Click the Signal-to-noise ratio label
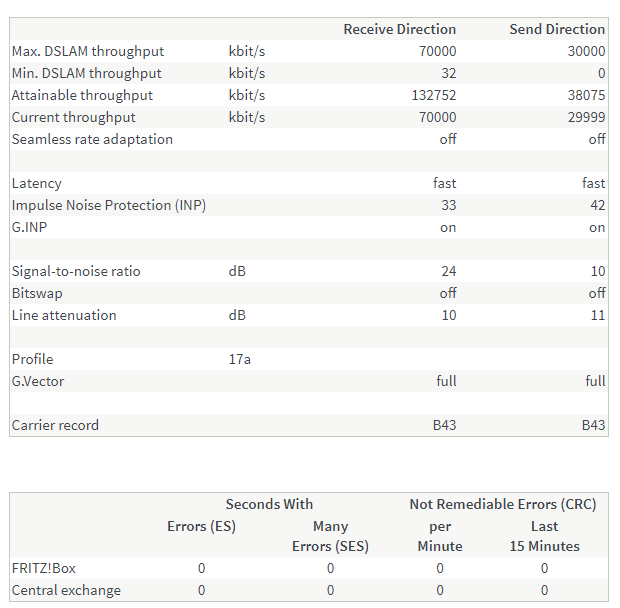The width and height of the screenshot is (620, 608). [x=76, y=271]
